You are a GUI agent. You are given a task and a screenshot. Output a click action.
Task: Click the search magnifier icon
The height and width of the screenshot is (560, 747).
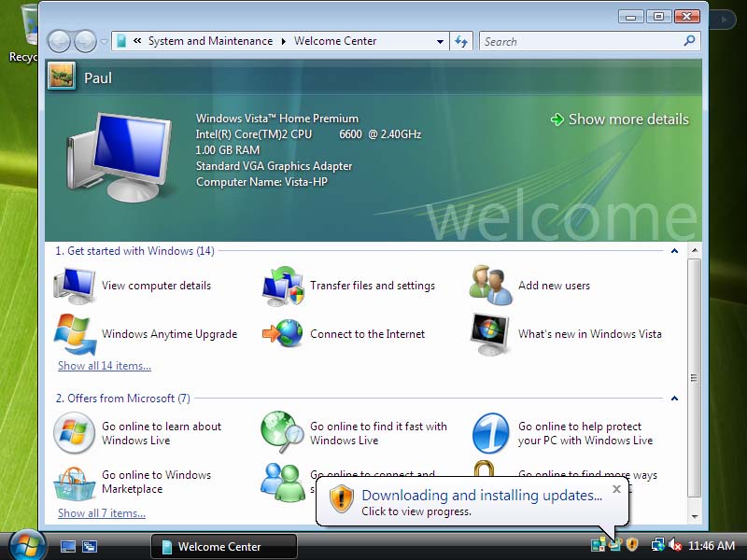689,41
